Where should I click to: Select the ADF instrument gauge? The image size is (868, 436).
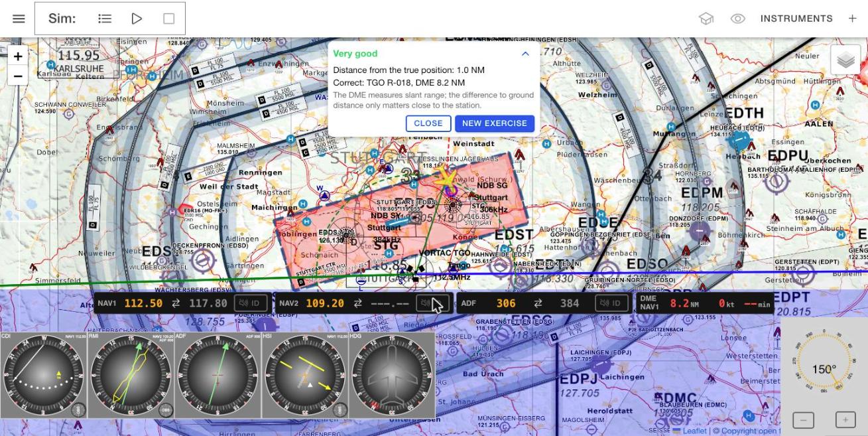tap(218, 376)
